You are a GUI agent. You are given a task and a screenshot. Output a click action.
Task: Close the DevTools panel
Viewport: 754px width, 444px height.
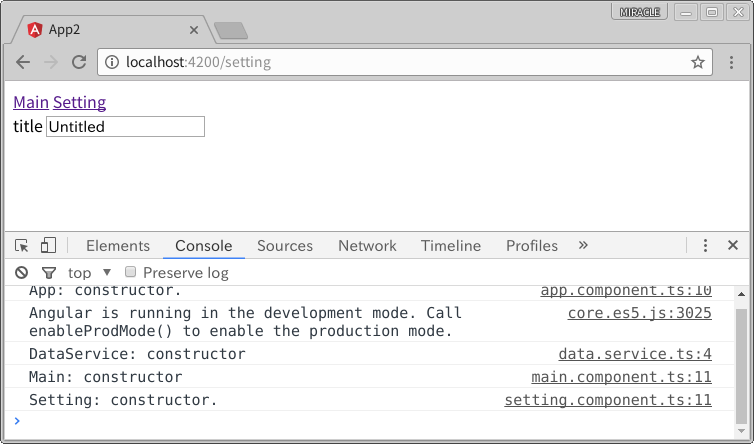(x=732, y=246)
